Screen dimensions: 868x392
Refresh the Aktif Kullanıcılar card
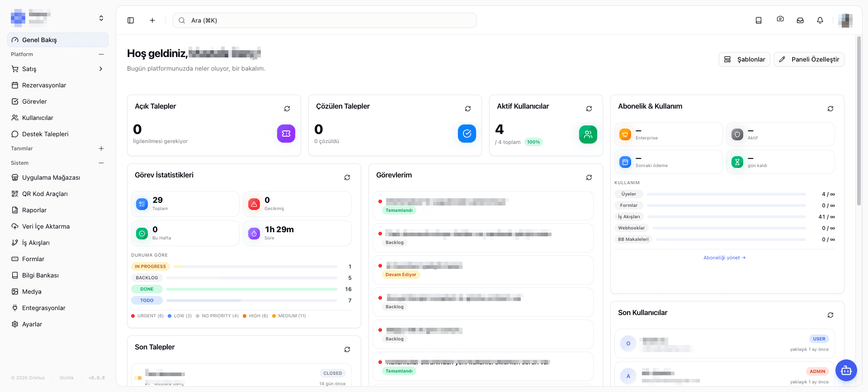pos(589,109)
